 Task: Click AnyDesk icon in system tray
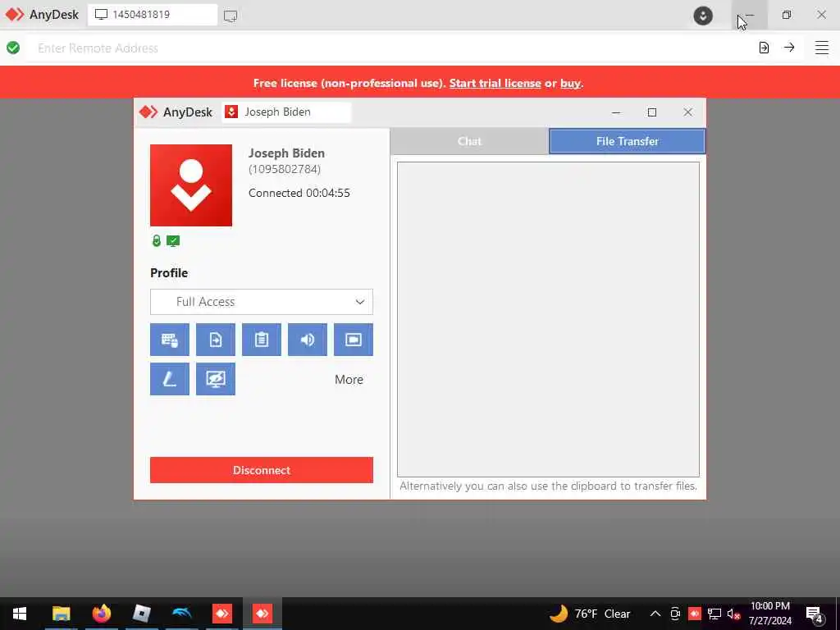click(x=695, y=614)
